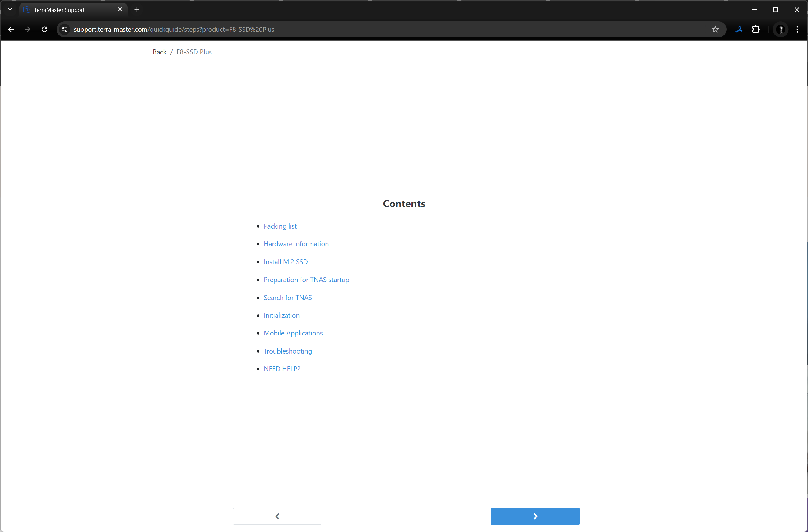
Task: Open the Troubleshooting link
Action: (x=288, y=351)
